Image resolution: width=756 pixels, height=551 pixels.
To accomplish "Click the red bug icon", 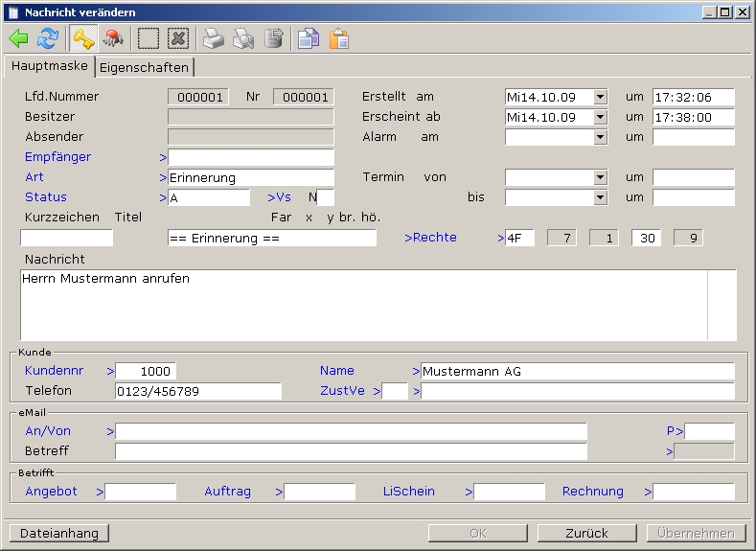I will pos(113,38).
